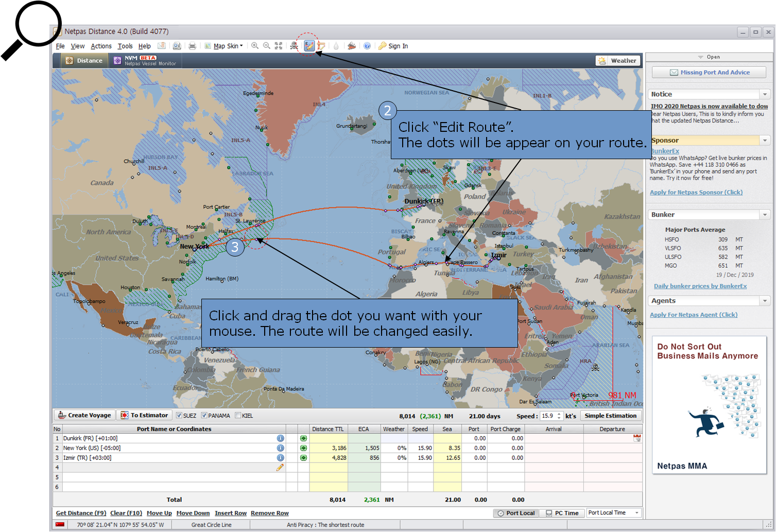Open calendar icon in Dunkirk Departure cell
This screenshot has width=776, height=532.
[x=637, y=438]
